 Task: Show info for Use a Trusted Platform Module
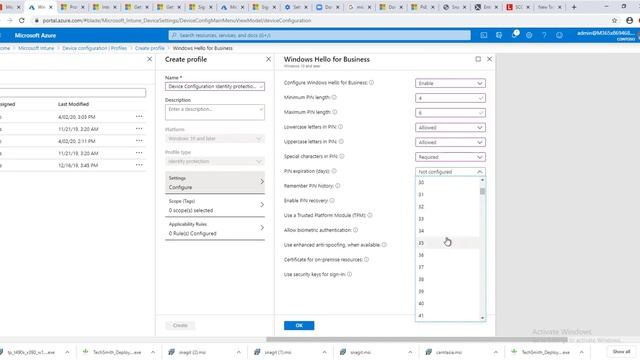tap(370, 215)
